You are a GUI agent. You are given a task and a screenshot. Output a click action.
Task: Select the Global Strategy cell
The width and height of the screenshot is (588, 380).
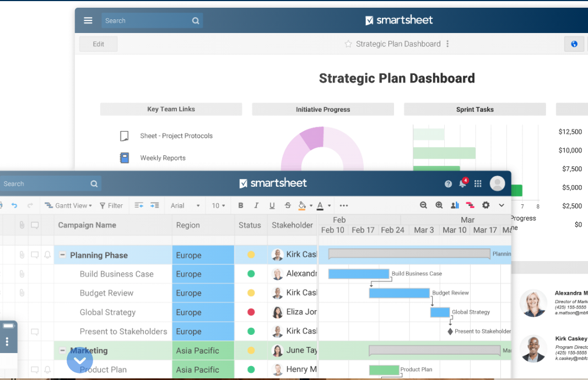pos(113,312)
